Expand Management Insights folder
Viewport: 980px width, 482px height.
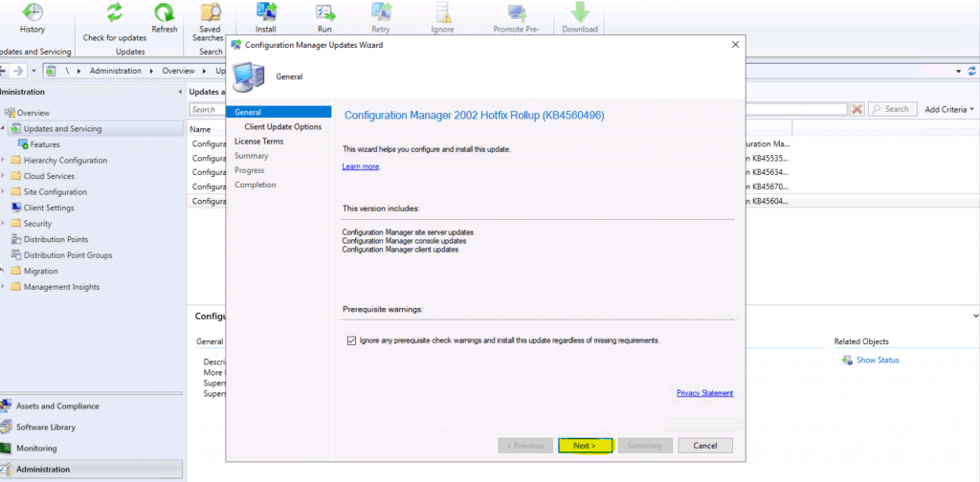[x=3, y=287]
